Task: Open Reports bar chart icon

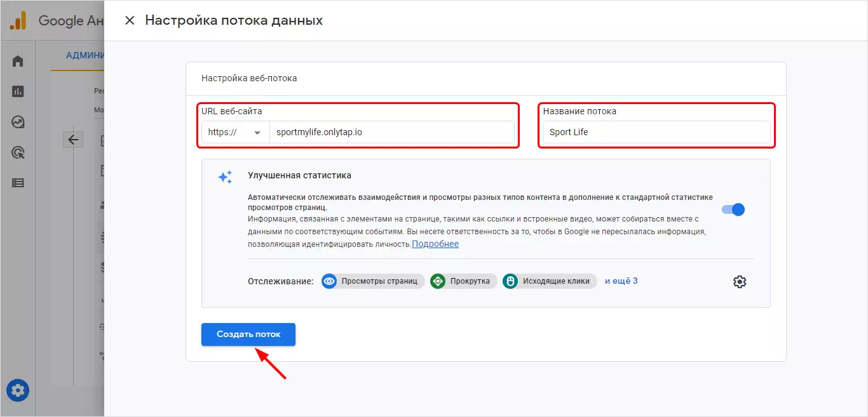Action: (x=18, y=91)
